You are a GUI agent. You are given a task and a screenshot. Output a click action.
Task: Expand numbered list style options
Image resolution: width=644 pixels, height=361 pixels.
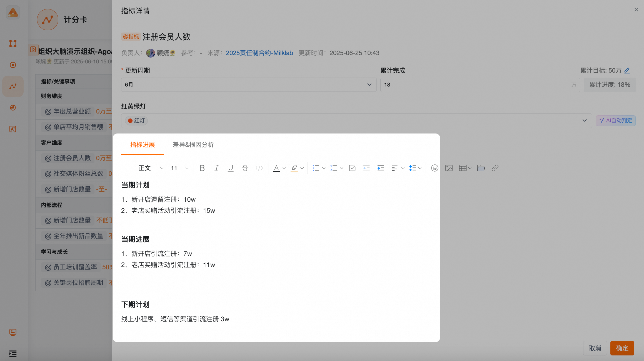[341, 168]
